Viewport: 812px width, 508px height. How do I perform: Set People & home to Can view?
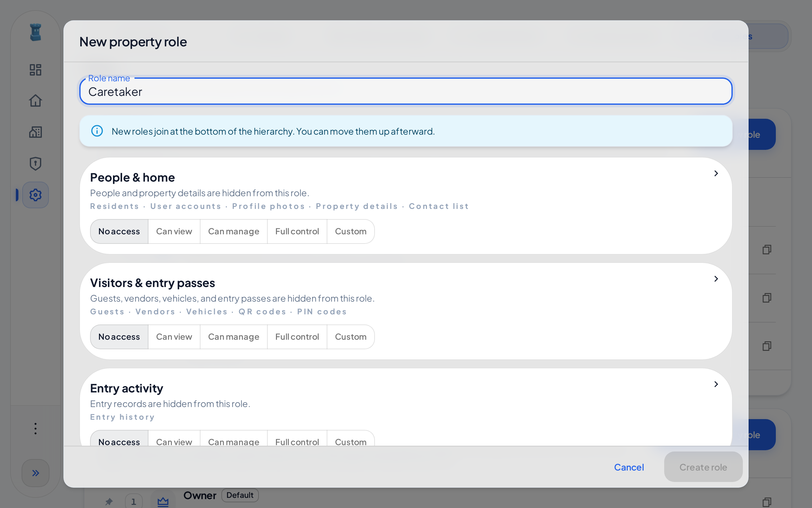(x=174, y=231)
